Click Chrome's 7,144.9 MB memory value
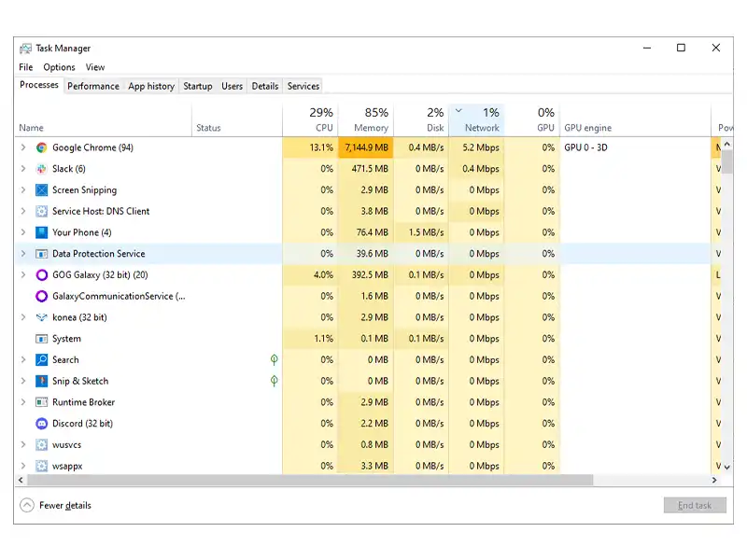 tap(366, 147)
